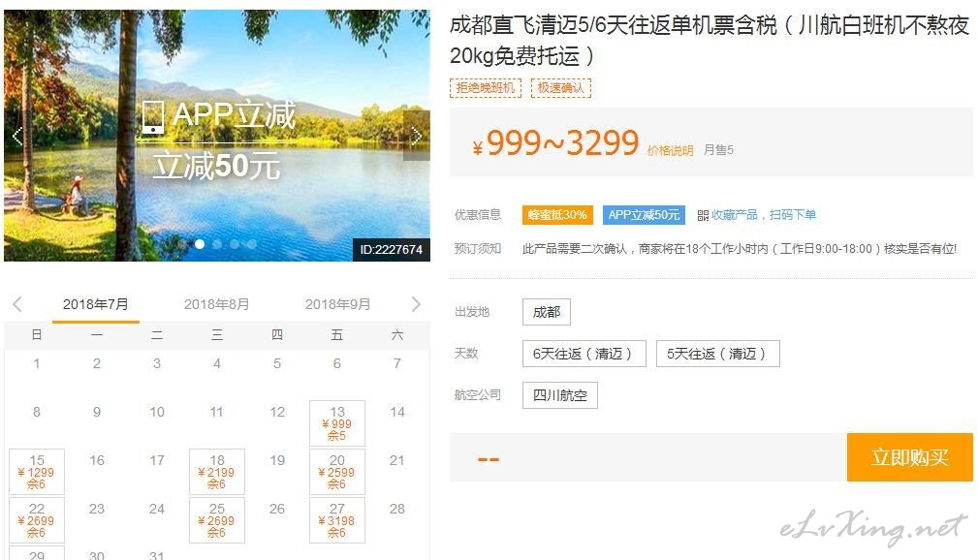978x560 pixels.
Task: Pick July 18 priced ¥2199
Action: point(216,472)
